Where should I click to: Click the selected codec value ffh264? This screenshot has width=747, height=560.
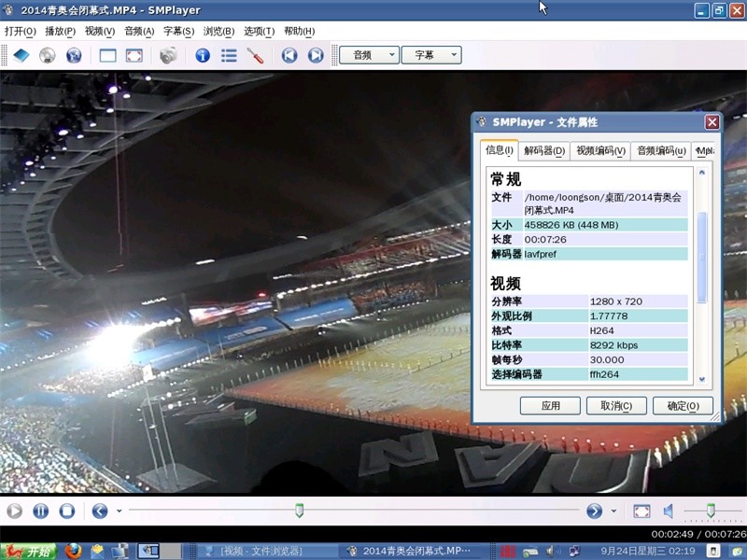coord(604,374)
